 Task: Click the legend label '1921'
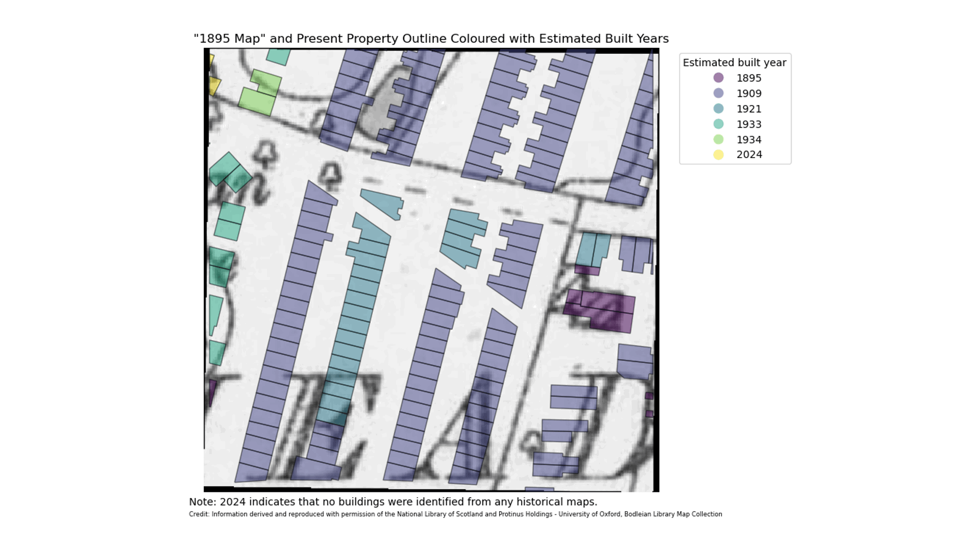click(749, 109)
